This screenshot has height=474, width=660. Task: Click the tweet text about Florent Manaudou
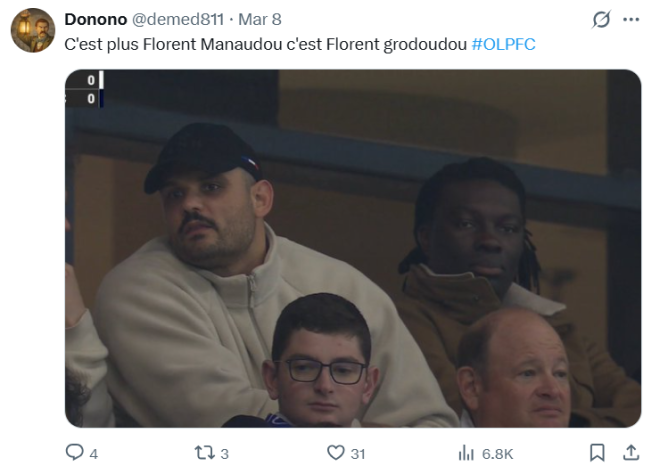coord(265,44)
